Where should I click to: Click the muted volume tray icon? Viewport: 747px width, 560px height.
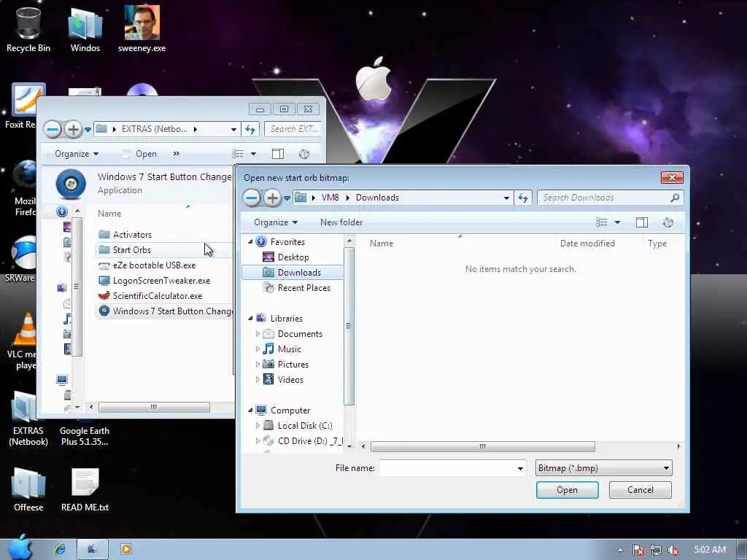[673, 550]
